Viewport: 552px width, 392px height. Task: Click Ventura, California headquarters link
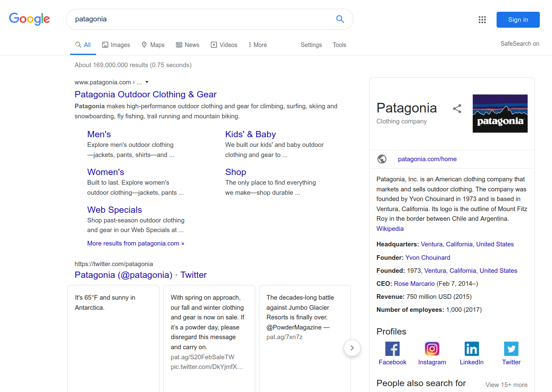pyautogui.click(x=467, y=244)
